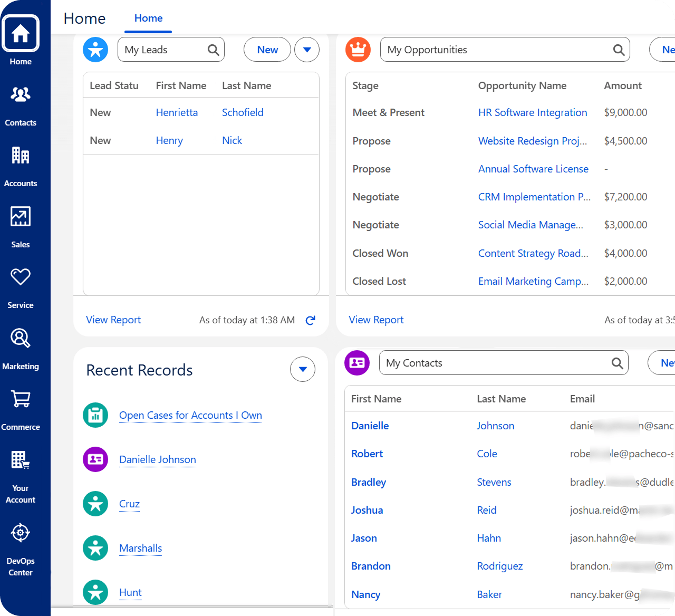
Task: Open Schofield last name link
Action: 243,112
